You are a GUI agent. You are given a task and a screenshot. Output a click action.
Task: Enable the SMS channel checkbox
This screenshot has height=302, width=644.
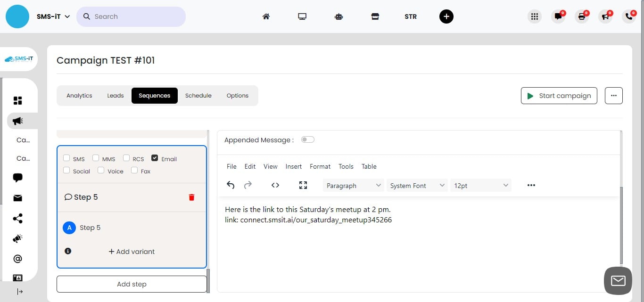66,157
